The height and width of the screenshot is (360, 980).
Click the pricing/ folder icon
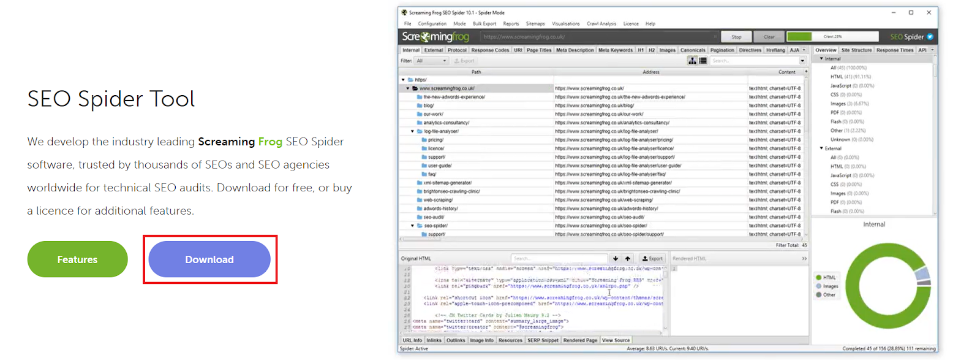coord(424,140)
